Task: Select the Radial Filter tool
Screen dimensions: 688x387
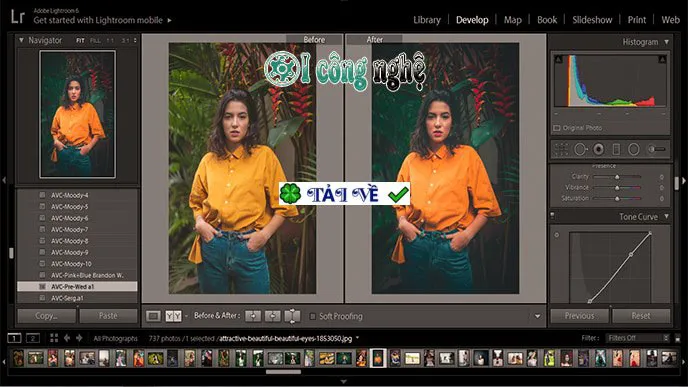Action: pos(634,149)
